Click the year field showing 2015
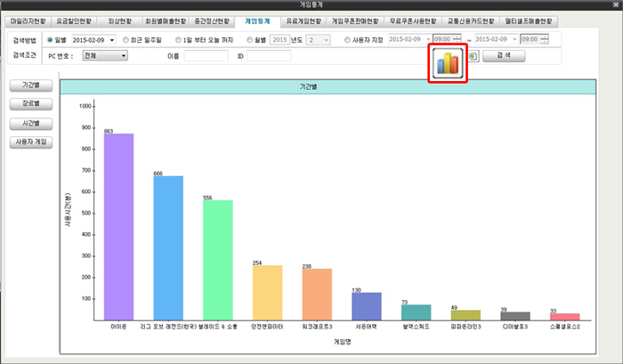The width and height of the screenshot is (623, 364). point(279,40)
